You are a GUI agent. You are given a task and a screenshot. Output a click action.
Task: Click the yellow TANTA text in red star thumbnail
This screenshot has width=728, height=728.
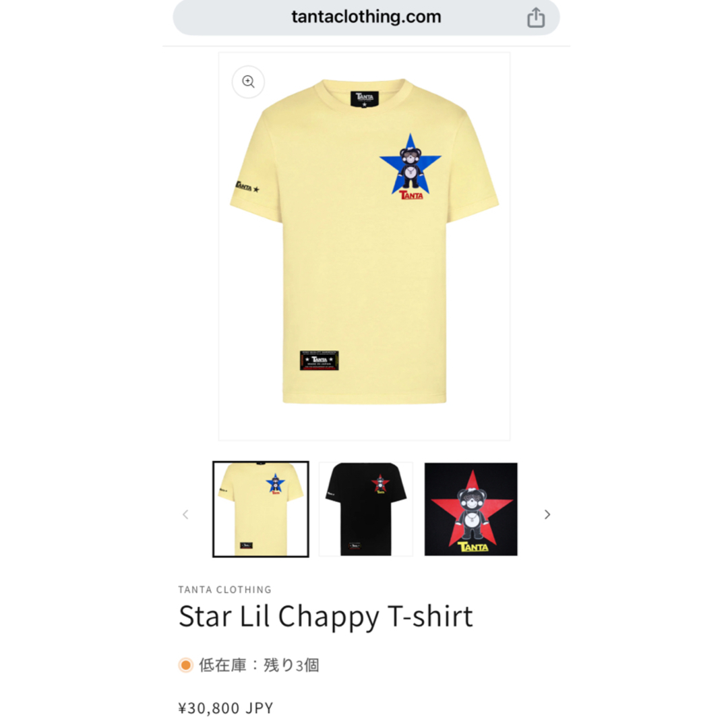473,547
